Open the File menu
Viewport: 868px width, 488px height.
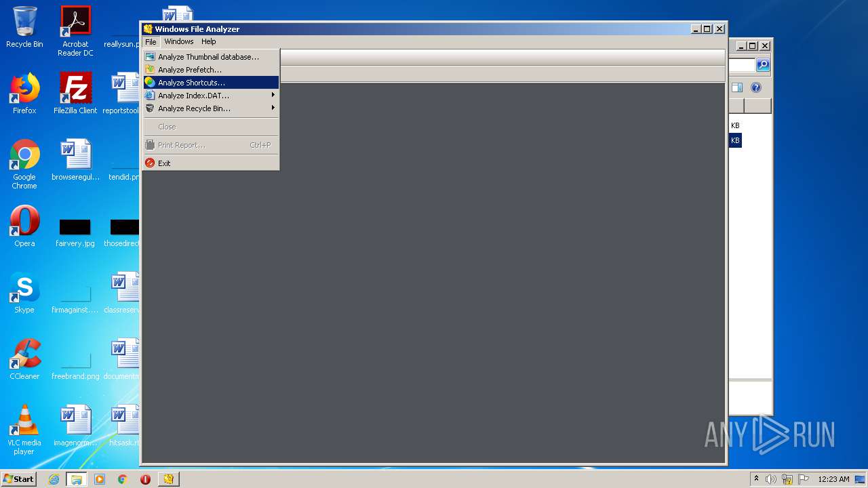click(x=151, y=41)
